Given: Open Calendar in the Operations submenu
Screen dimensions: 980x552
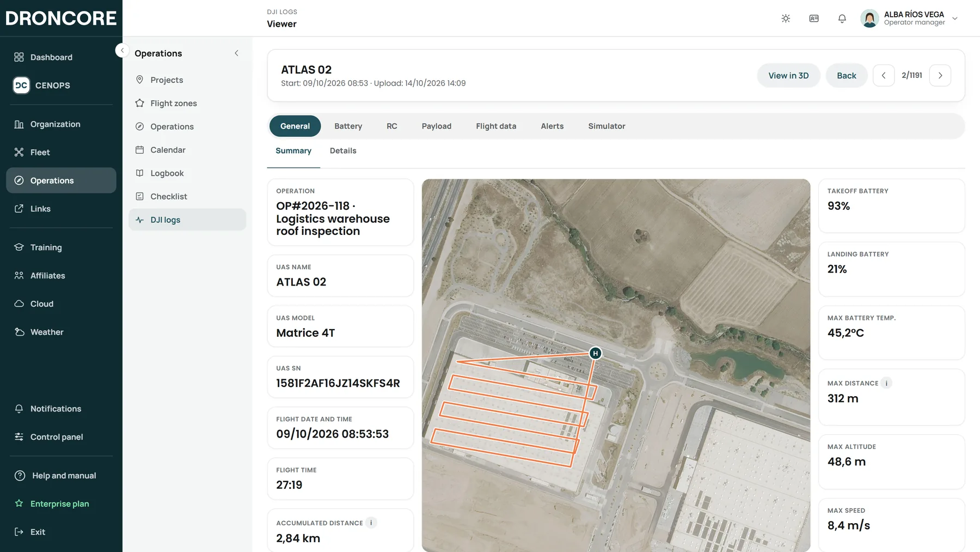Looking at the screenshot, I should 187,150.
